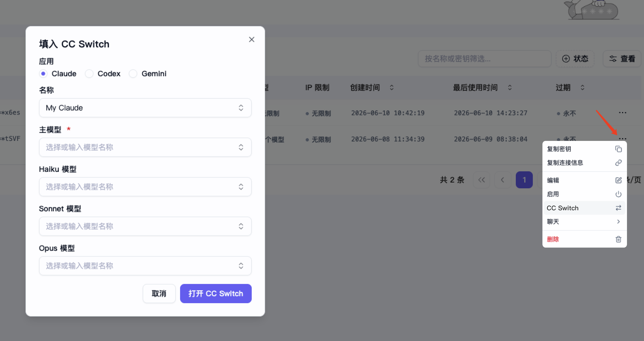
Task: Select the Gemini radio option
Action: click(x=133, y=73)
